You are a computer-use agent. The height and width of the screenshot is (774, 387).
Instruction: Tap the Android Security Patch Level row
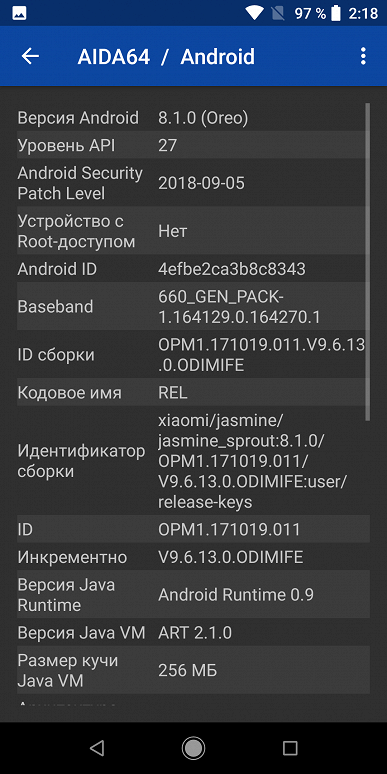pyautogui.click(x=194, y=183)
